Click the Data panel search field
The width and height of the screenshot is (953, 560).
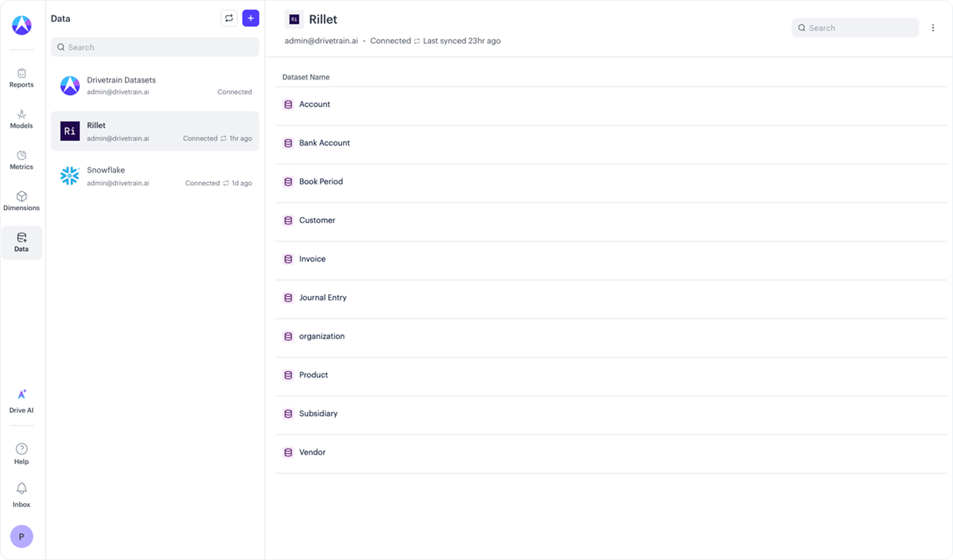pyautogui.click(x=155, y=47)
